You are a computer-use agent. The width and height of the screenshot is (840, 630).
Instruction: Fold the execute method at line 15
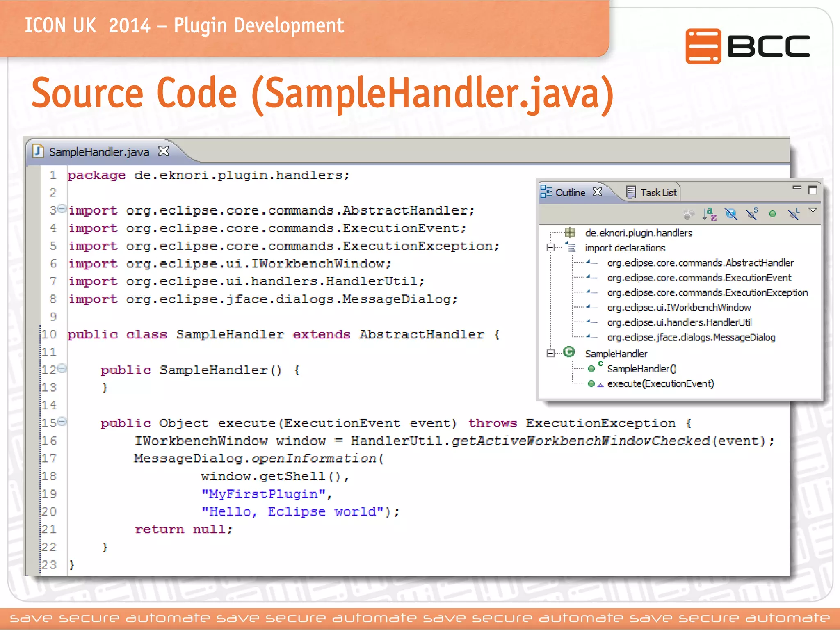(x=62, y=421)
